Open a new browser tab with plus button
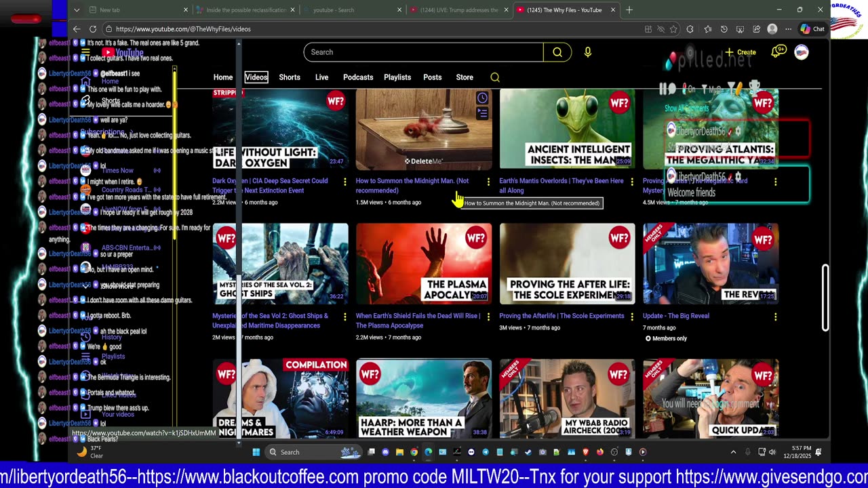Screen dimensions: 868x488 point(629,10)
